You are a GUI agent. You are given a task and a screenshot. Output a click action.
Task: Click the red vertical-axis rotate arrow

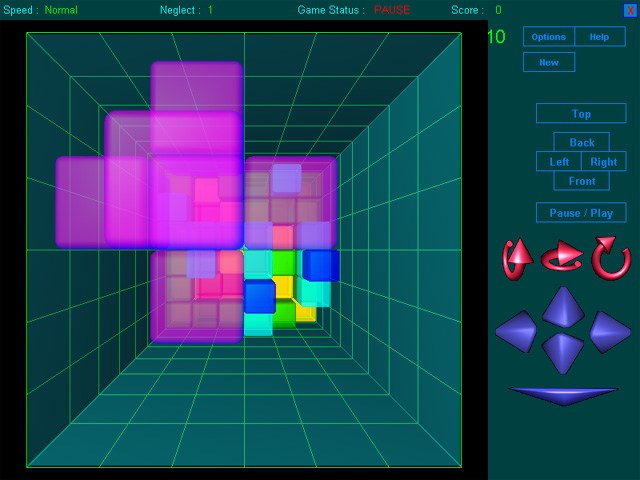click(517, 259)
